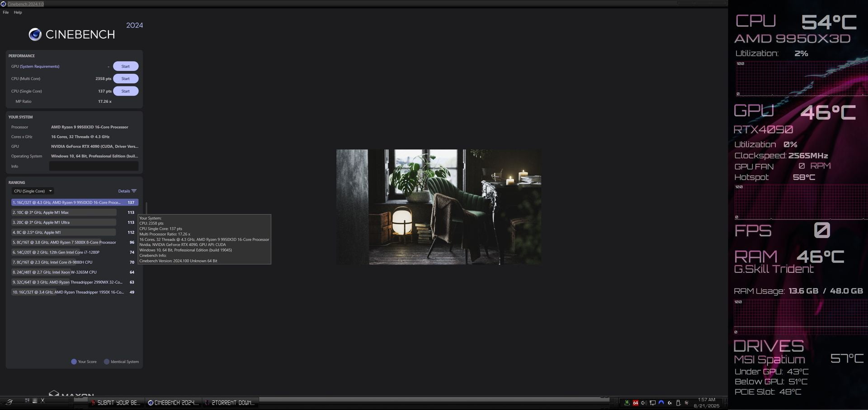This screenshot has height=410, width=868.
Task: Select the Intel Core i9-9880H ranking row
Action: pos(75,262)
